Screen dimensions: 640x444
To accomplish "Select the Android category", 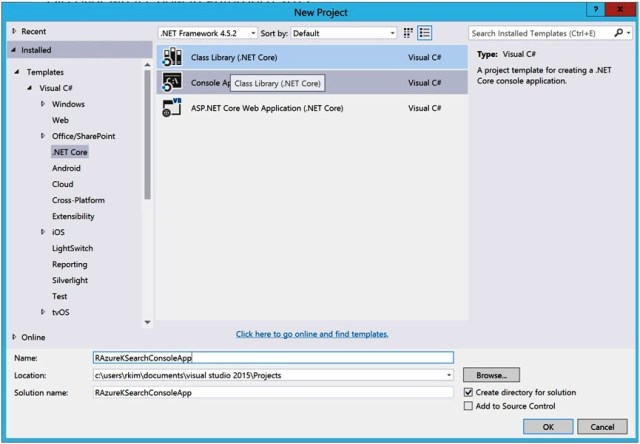I will point(66,168).
